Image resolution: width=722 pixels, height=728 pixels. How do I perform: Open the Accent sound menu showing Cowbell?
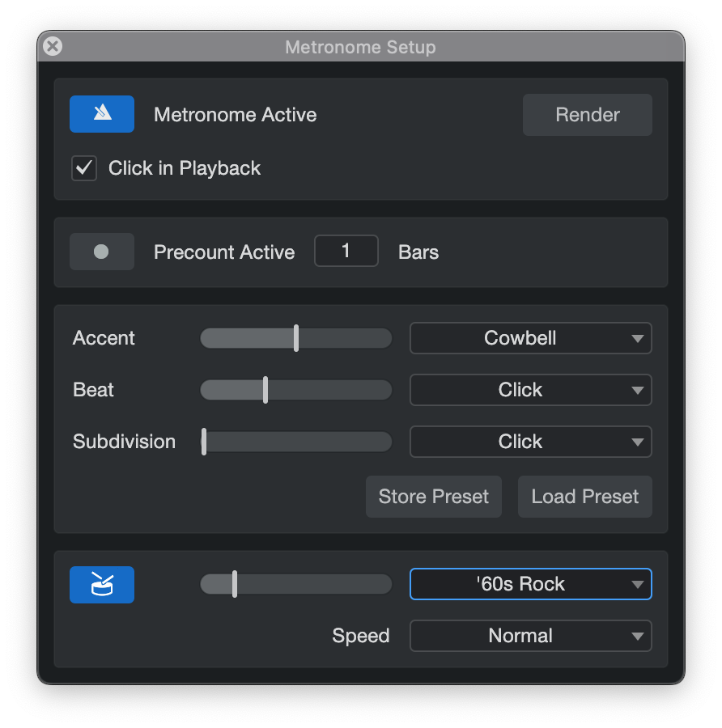click(530, 338)
